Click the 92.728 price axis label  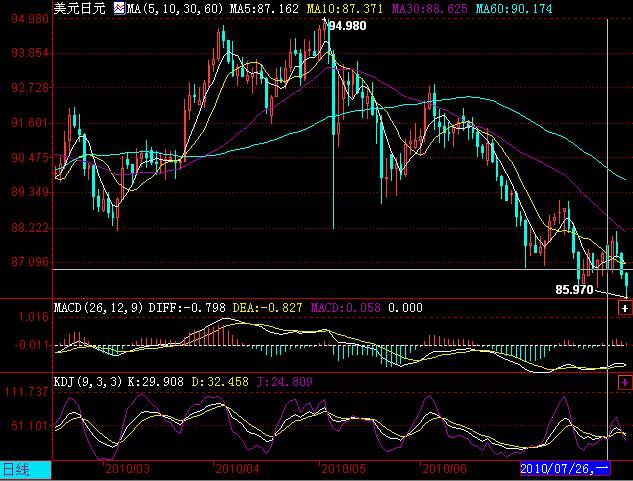click(x=30, y=88)
